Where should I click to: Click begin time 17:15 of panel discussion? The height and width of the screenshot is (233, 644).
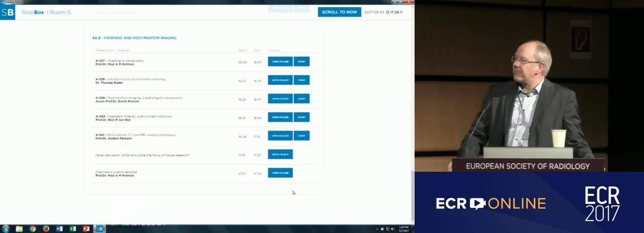coord(242,155)
